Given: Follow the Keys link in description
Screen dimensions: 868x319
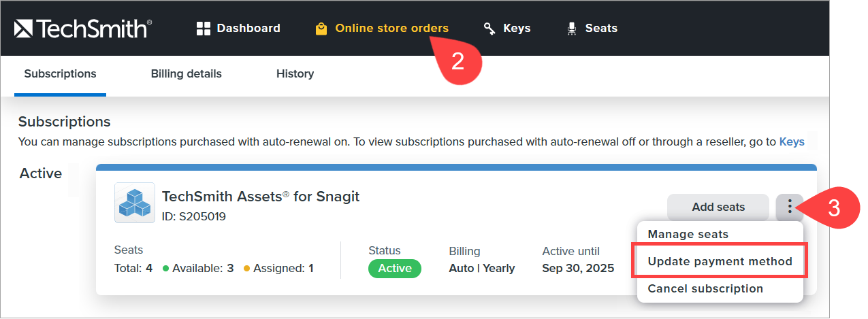Looking at the screenshot, I should (791, 142).
